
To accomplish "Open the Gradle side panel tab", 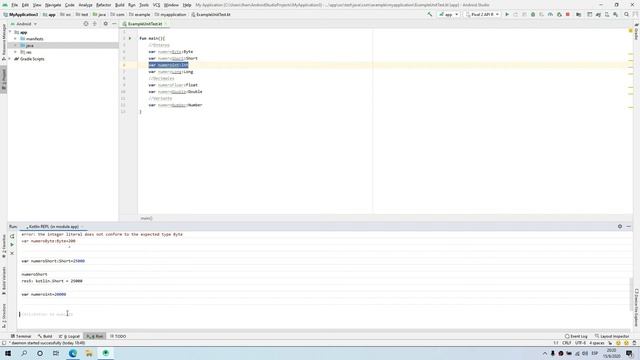I will point(636,32).
